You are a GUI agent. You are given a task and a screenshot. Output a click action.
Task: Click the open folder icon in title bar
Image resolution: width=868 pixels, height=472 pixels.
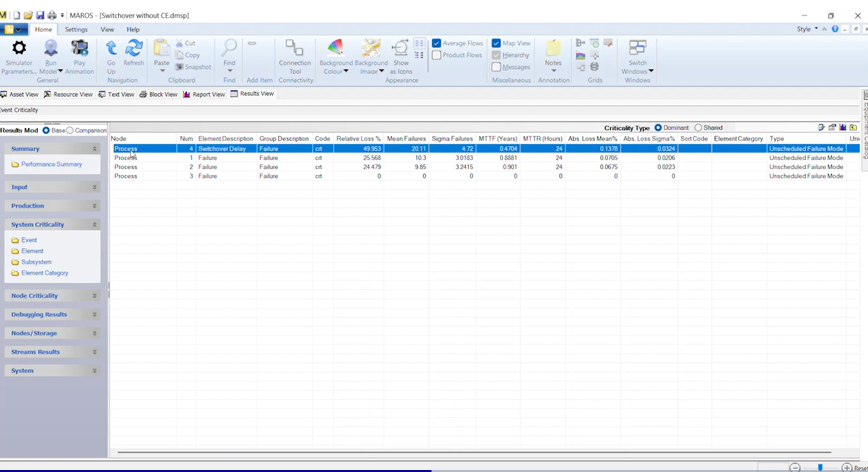pos(28,15)
